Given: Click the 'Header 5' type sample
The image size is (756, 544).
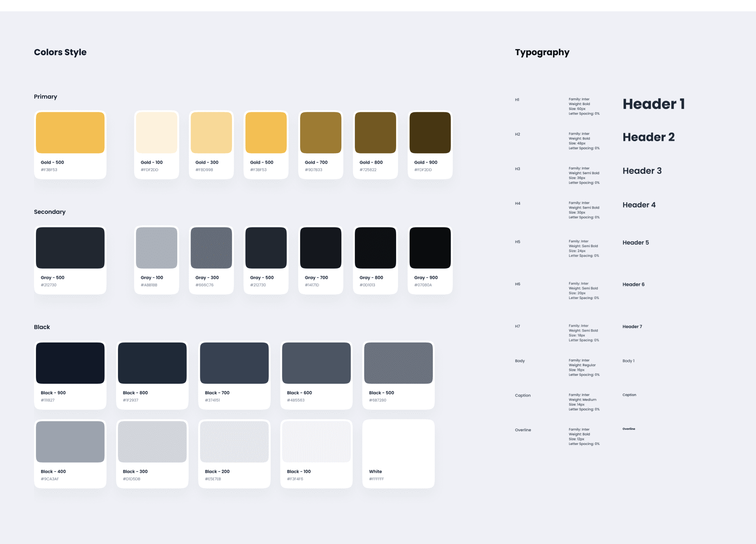Looking at the screenshot, I should [635, 243].
